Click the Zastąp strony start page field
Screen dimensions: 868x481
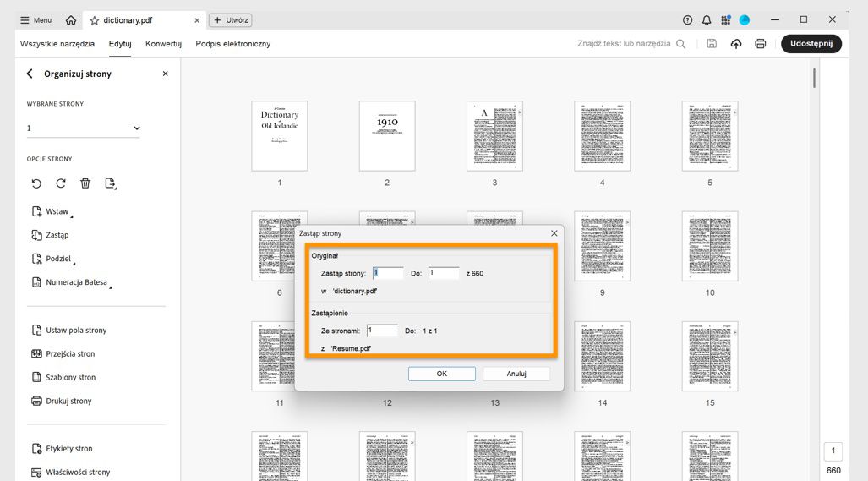[388, 273]
